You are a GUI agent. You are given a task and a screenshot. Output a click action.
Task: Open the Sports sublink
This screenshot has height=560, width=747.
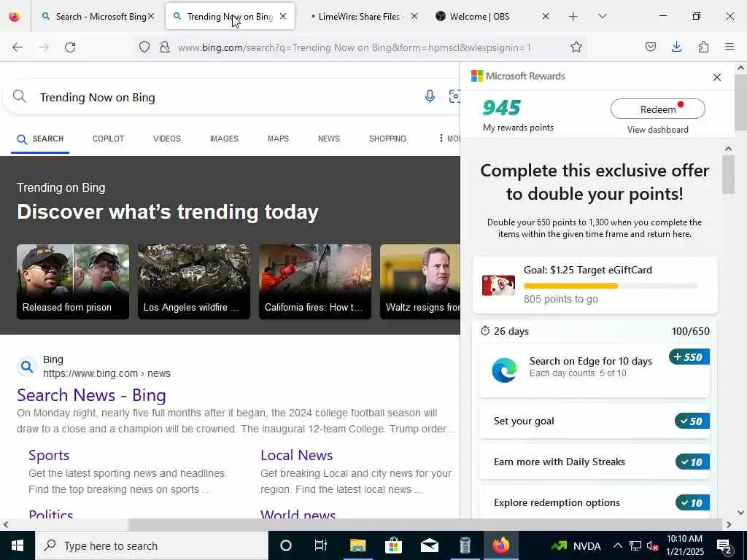pyautogui.click(x=49, y=455)
